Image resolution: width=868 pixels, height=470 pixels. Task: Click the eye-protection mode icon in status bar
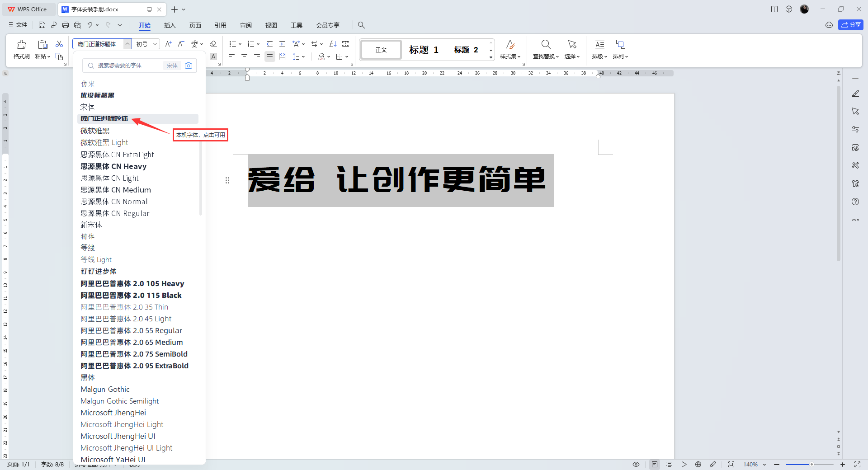pos(636,465)
